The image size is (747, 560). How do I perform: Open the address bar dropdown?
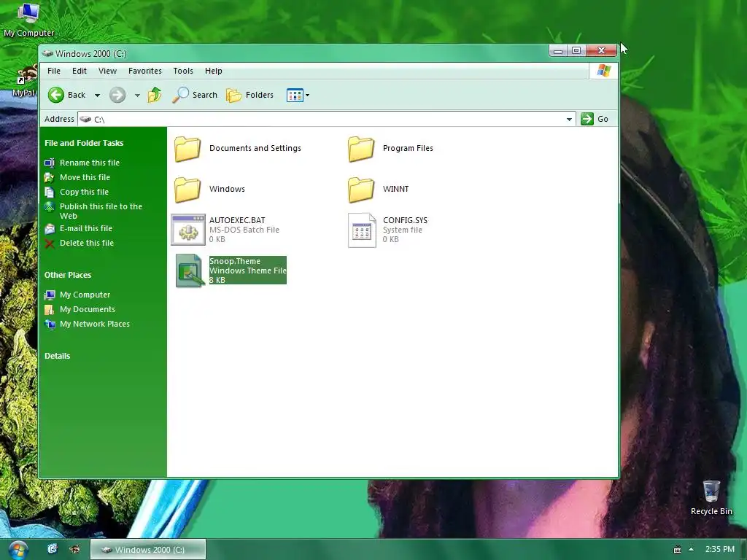tap(569, 119)
